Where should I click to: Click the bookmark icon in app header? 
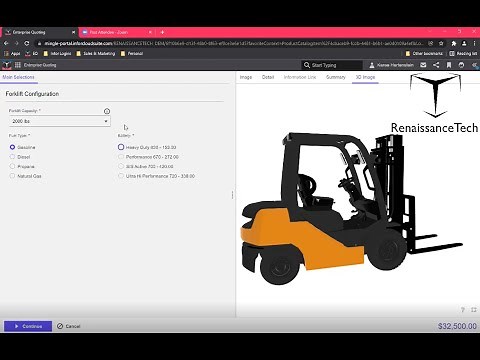(x=449, y=65)
